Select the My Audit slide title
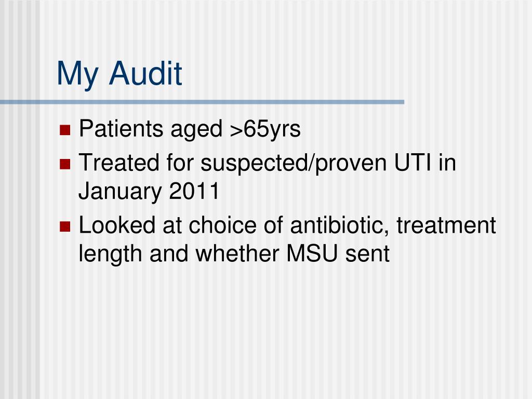The height and width of the screenshot is (399, 532). pos(119,75)
